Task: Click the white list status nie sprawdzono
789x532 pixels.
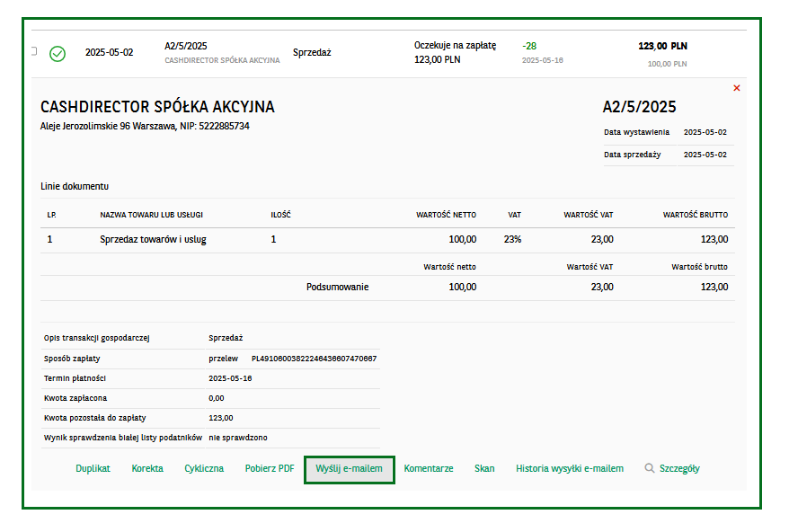Action: tap(238, 438)
